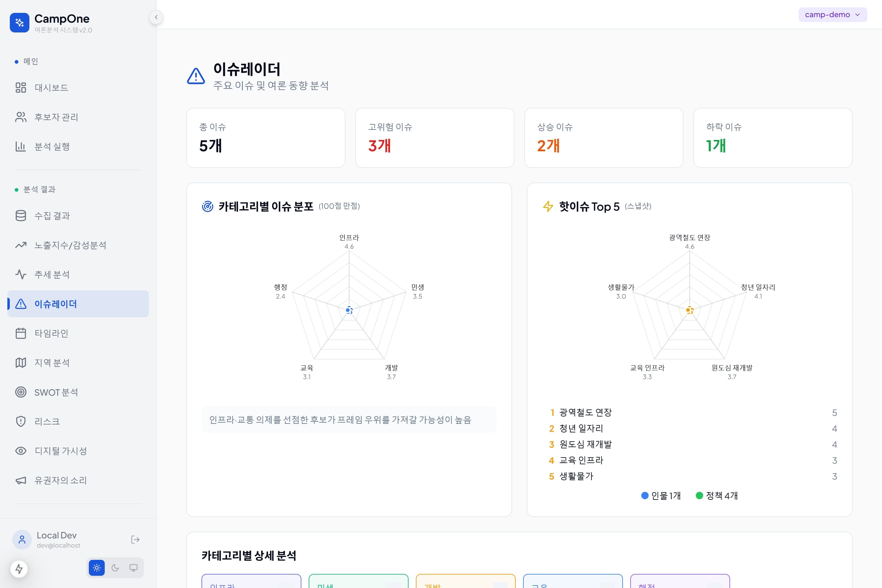Select 분석 실행 menu item
The height and width of the screenshot is (588, 882).
pos(78,146)
